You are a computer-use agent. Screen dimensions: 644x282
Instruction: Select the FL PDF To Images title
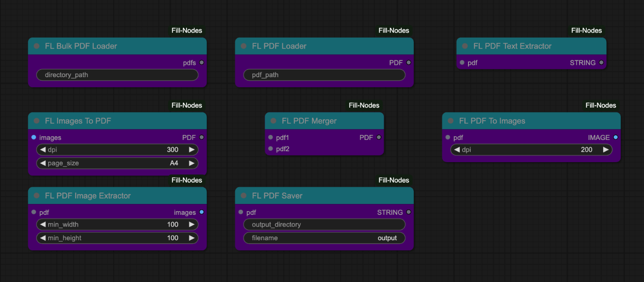(492, 121)
